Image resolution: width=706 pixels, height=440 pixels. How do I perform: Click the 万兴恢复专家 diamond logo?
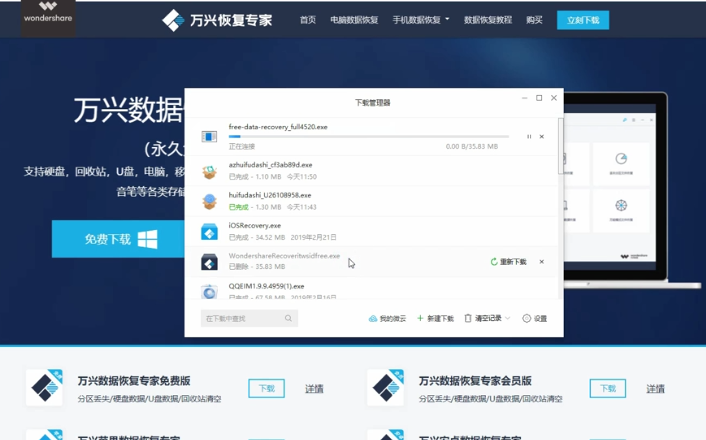(x=173, y=20)
